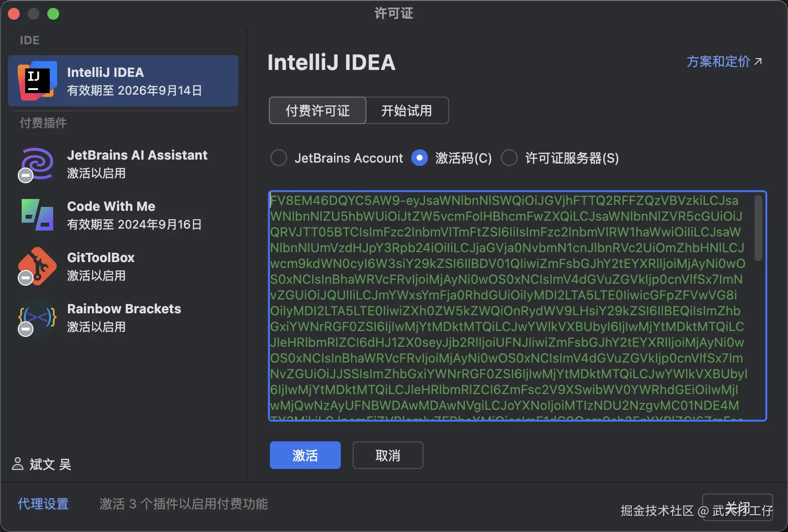Viewport: 788px width, 532px height.
Task: Click the Code With Me plugin icon
Action: 37,214
